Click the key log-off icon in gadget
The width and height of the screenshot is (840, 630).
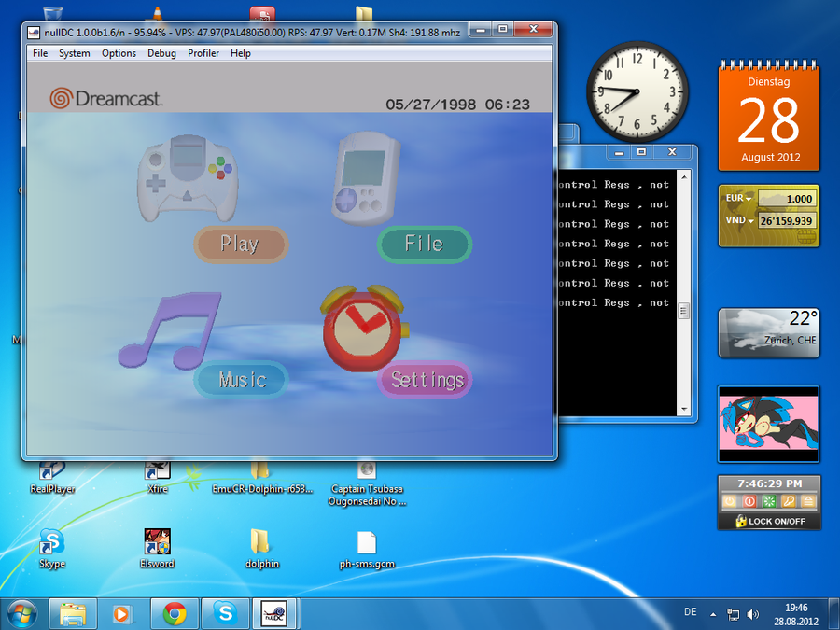(789, 501)
